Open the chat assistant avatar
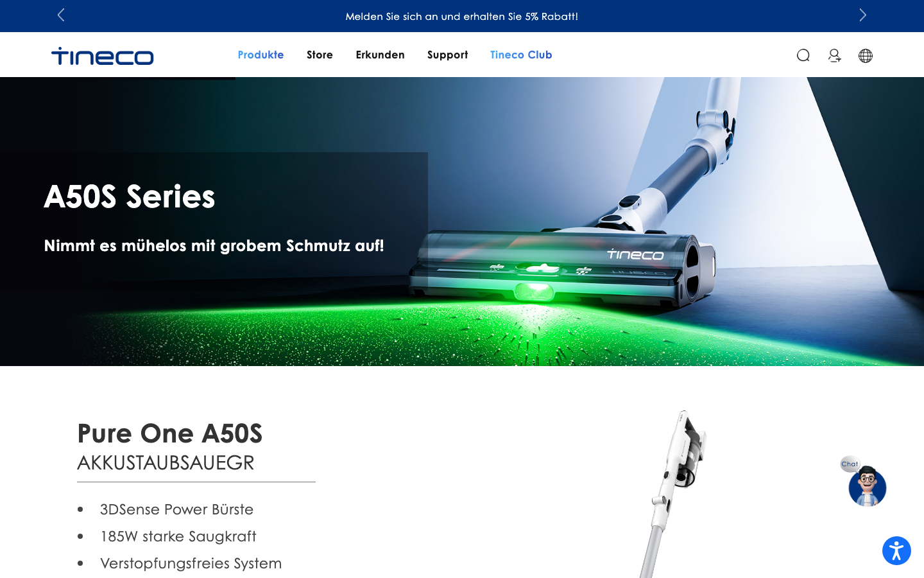 867,486
